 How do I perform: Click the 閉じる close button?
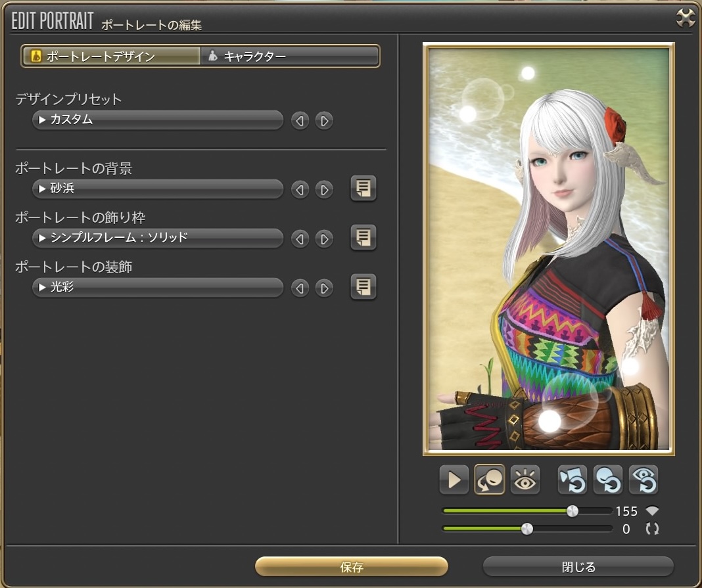[x=578, y=567]
